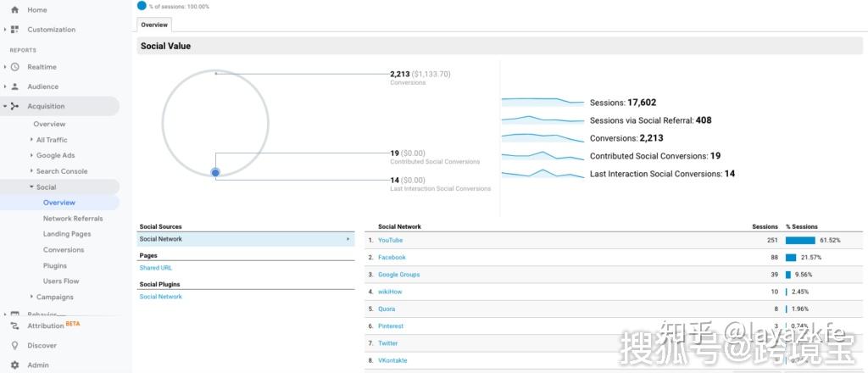The image size is (868, 373).
Task: Expand the Audience reports arrow
Action: click(5, 86)
